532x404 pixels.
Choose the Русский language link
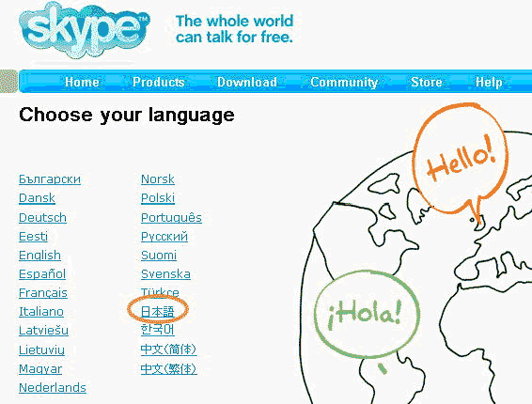pos(164,237)
